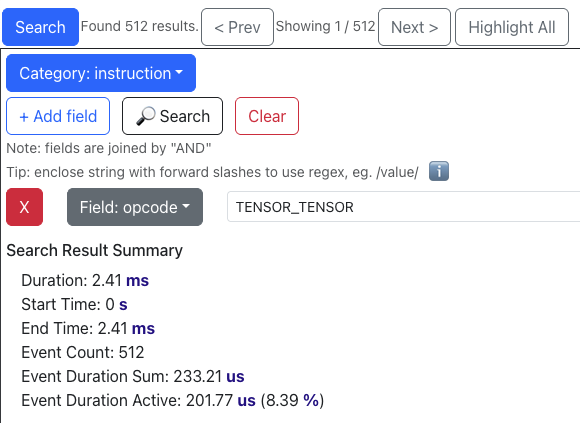
Task: Clear all search fields
Action: (267, 116)
